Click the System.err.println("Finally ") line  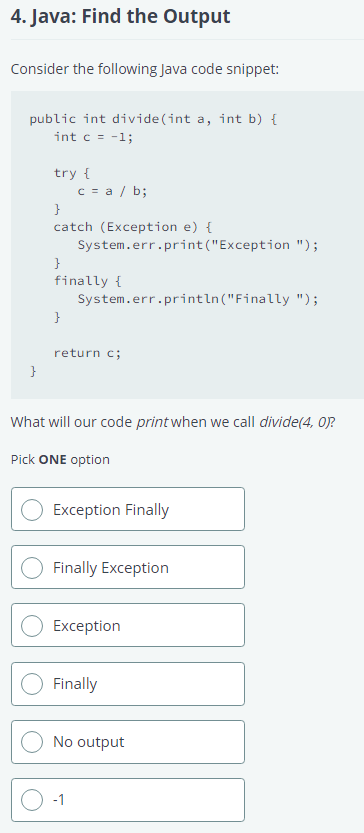(x=198, y=300)
